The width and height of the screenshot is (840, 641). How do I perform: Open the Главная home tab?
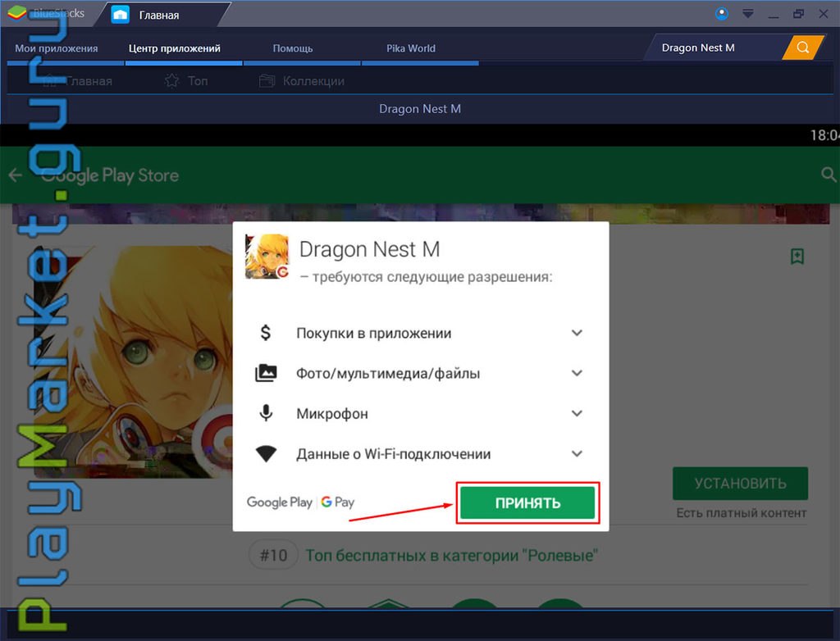click(x=158, y=15)
